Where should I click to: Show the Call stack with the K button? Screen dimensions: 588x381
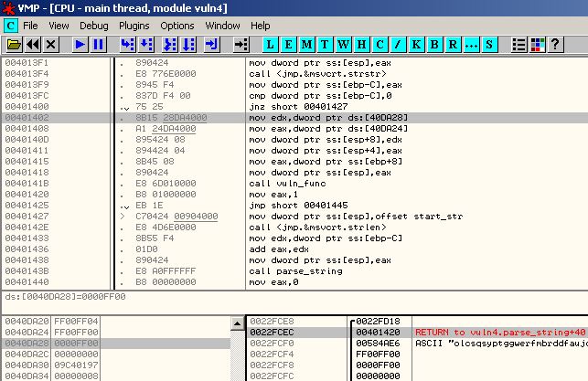pyautogui.click(x=417, y=44)
